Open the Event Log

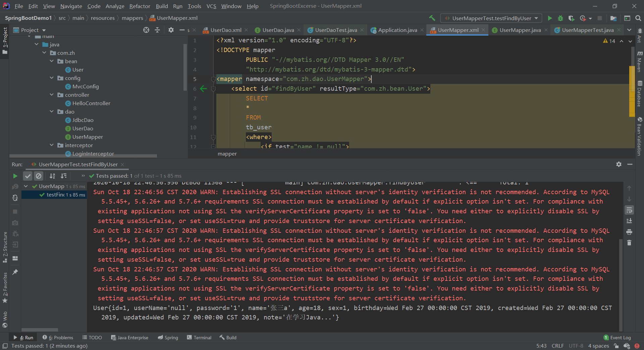(x=617, y=338)
